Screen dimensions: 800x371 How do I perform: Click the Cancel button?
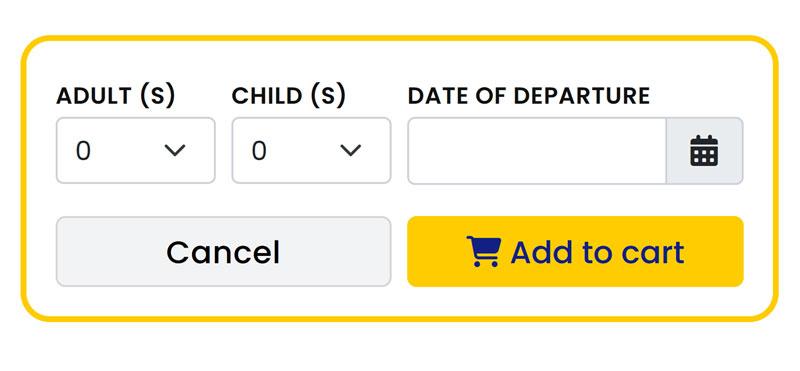tap(223, 252)
